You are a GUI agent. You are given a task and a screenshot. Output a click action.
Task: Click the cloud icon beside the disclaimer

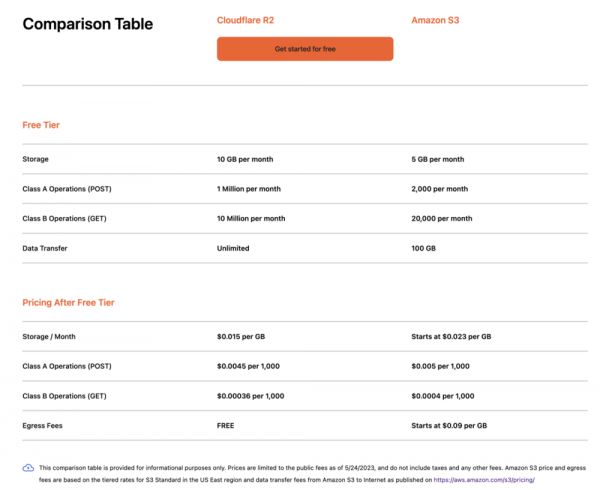pos(28,467)
